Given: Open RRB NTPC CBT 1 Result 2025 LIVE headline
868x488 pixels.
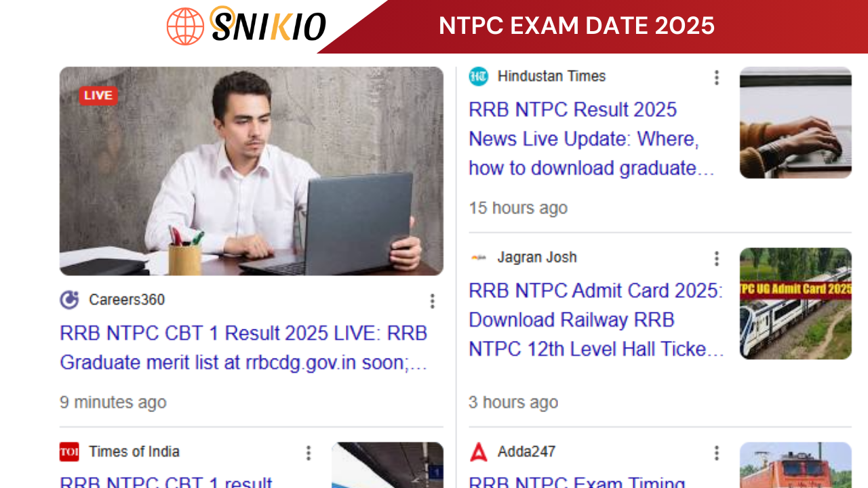Looking at the screenshot, I should coord(244,348).
